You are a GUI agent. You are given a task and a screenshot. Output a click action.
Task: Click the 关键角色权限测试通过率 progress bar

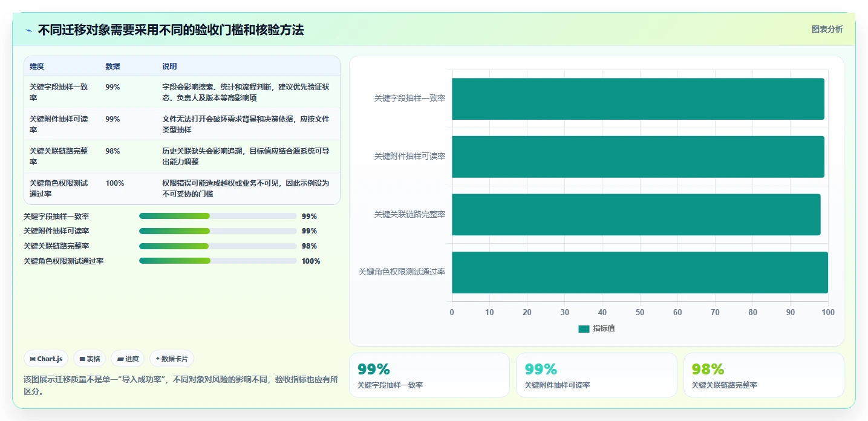(x=218, y=261)
